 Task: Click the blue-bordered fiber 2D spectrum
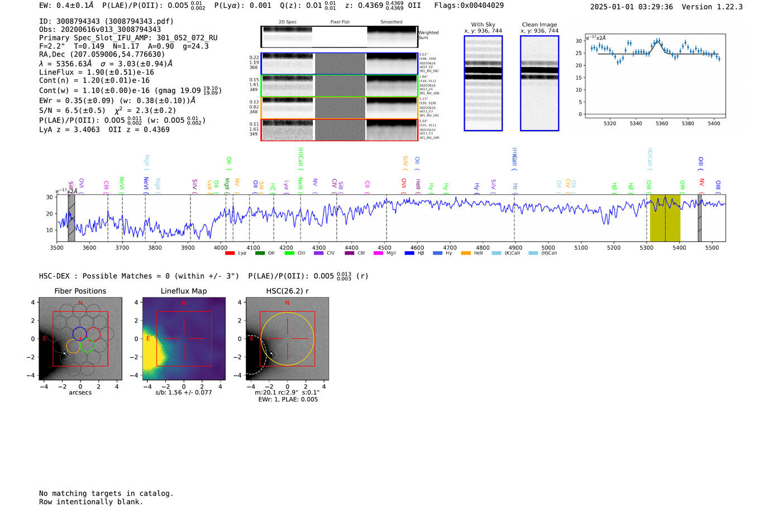click(x=339, y=64)
